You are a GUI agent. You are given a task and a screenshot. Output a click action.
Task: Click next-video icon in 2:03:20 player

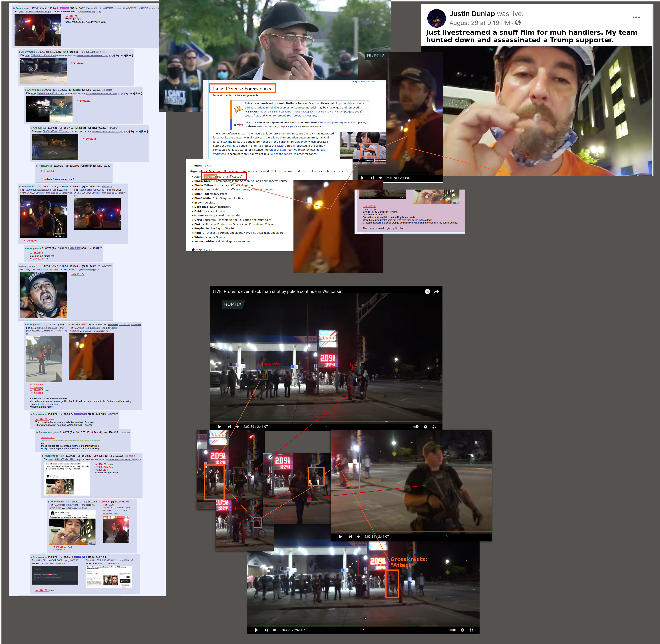266,630
